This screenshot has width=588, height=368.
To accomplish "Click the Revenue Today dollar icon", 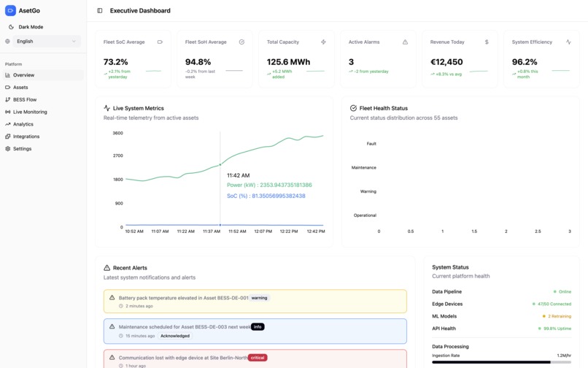I will [487, 42].
